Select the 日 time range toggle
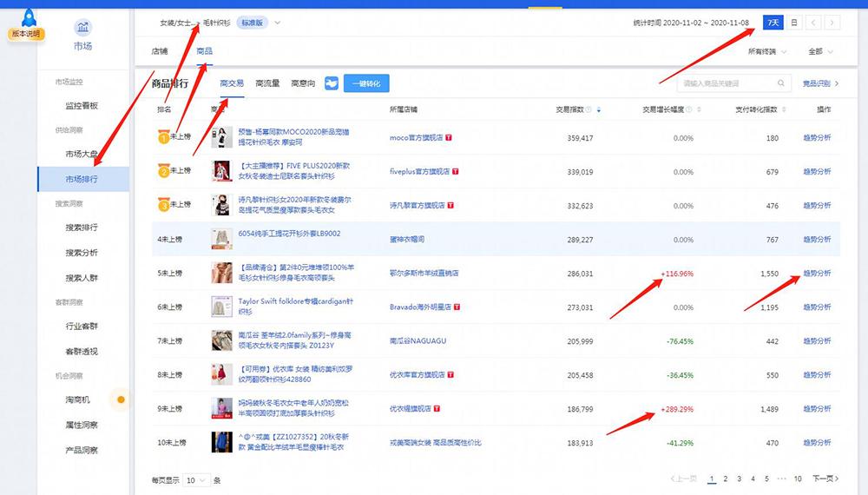The image size is (868, 495). (793, 23)
